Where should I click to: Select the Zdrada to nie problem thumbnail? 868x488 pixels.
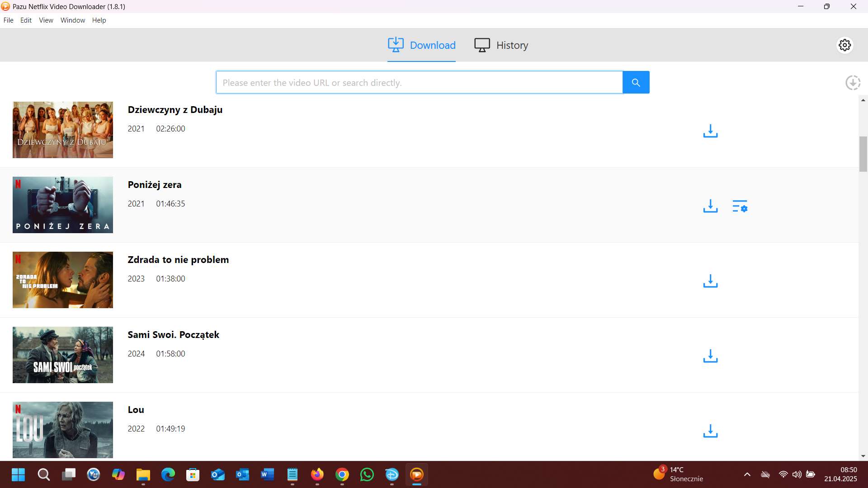pyautogui.click(x=63, y=280)
